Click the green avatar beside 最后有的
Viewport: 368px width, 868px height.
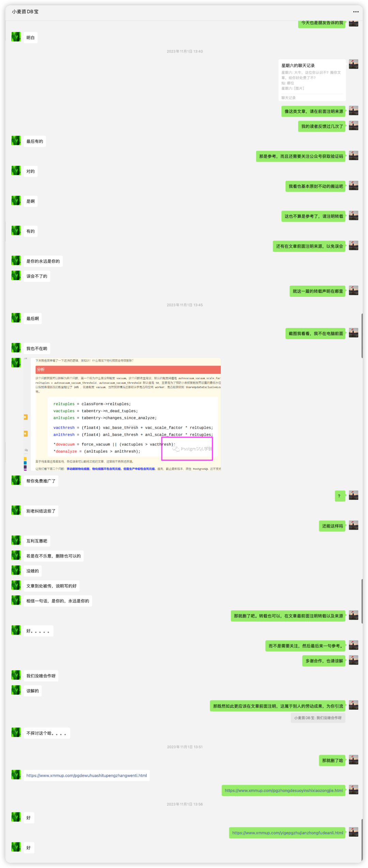[x=16, y=141]
